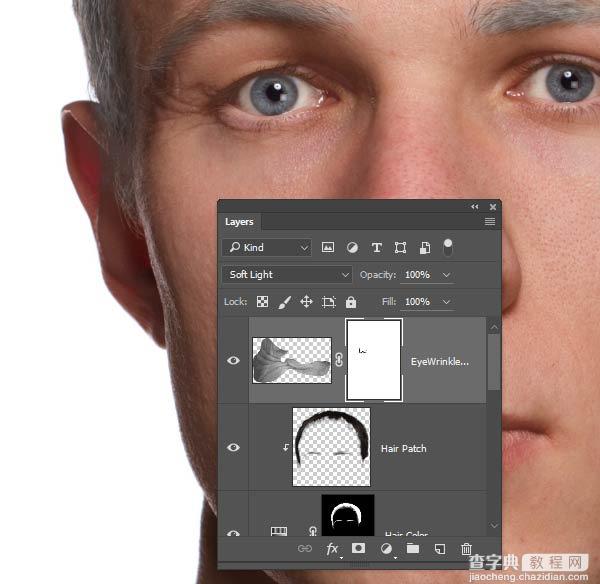The width and height of the screenshot is (600, 584).
Task: Select the Hair Color mask thumbnail
Action: 348,515
